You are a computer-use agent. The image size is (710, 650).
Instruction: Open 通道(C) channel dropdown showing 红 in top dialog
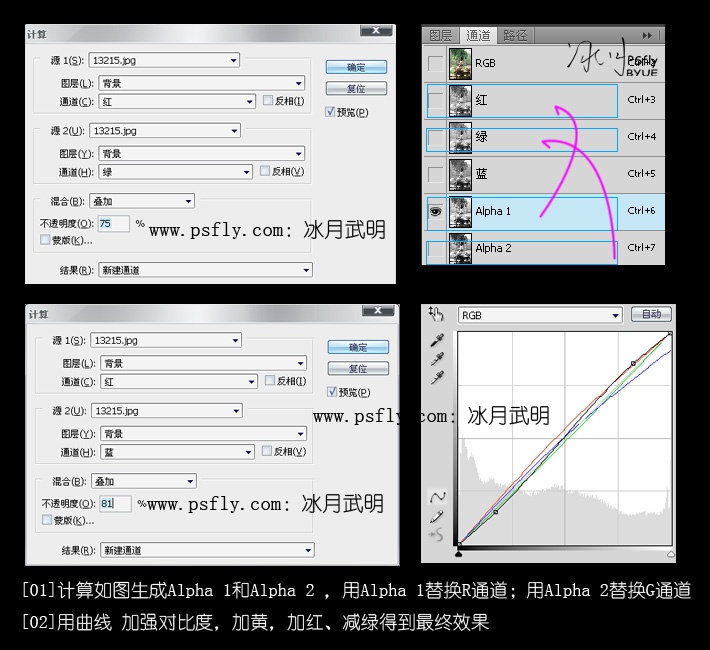(177, 102)
